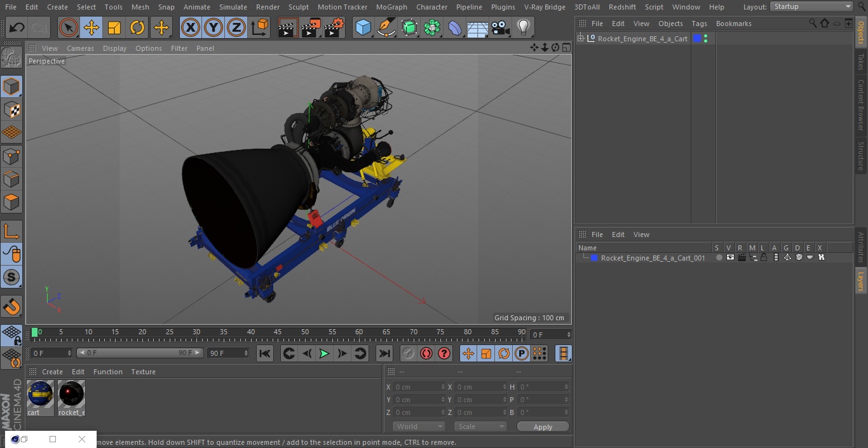Image resolution: width=868 pixels, height=448 pixels.
Task: Add a camera object
Action: [500, 28]
